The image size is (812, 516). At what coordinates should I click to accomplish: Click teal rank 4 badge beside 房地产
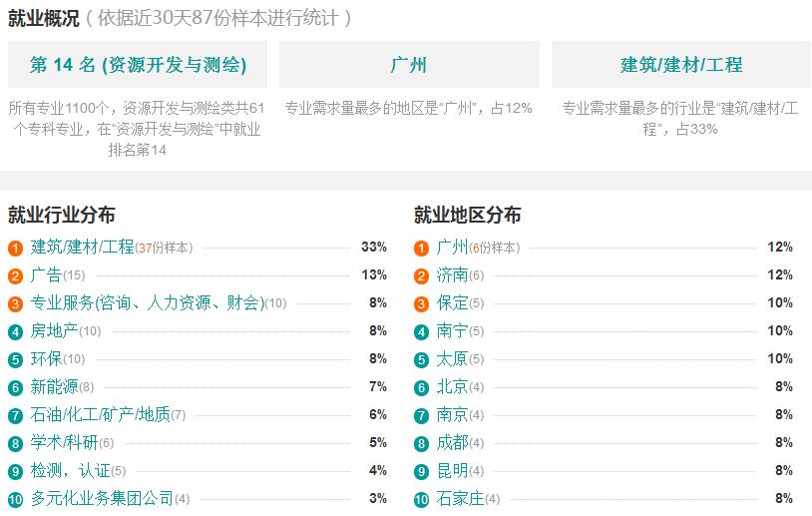click(16, 332)
